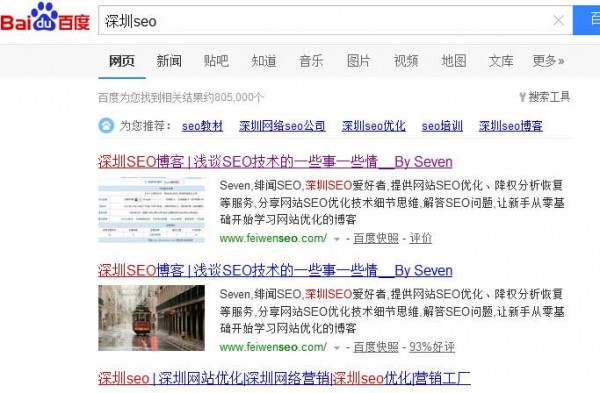Click the feiwenseo URL beside 93%好评
600x393 pixels.
(x=273, y=347)
